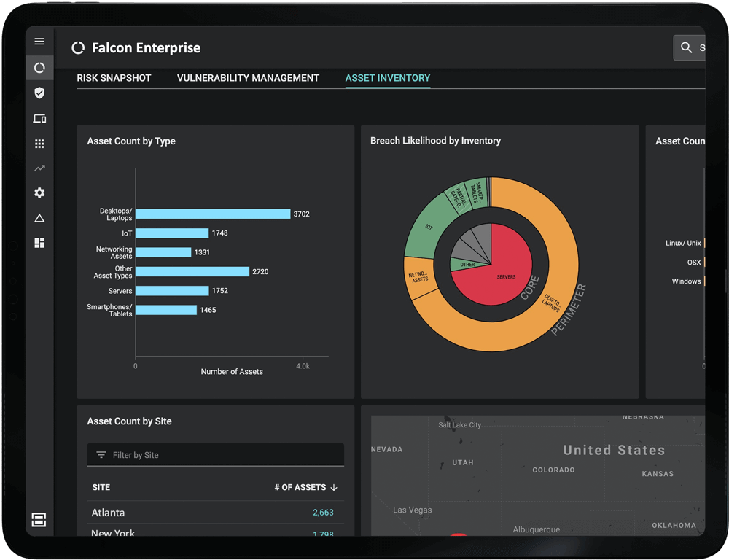Open the dashboard tiles sidebar icon

tap(39, 243)
